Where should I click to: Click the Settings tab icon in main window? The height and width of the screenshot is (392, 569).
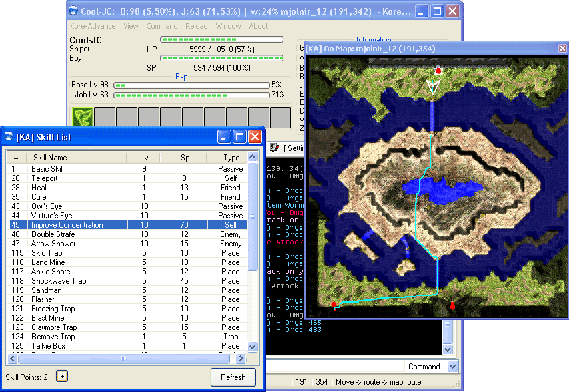point(275,148)
